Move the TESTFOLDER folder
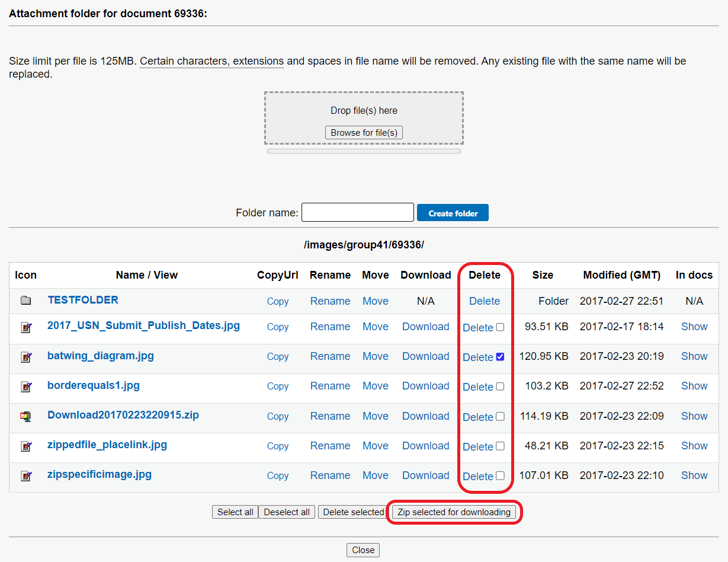The image size is (728, 562). 376,301
